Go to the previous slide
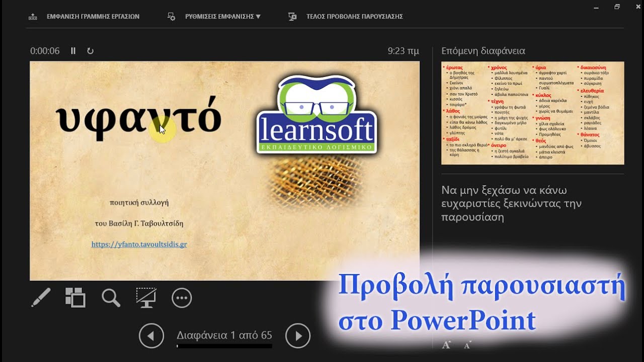This screenshot has height=362, width=644. pos(151,336)
